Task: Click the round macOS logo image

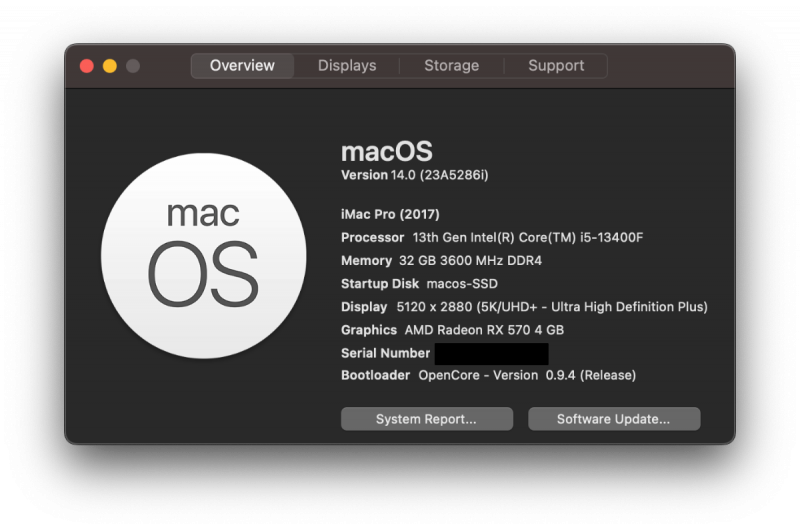Action: tap(204, 256)
